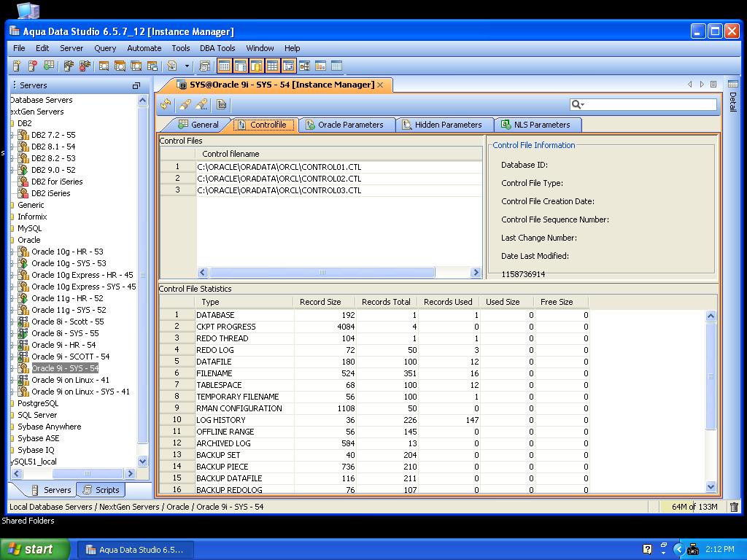Open the Query menu

tap(105, 48)
